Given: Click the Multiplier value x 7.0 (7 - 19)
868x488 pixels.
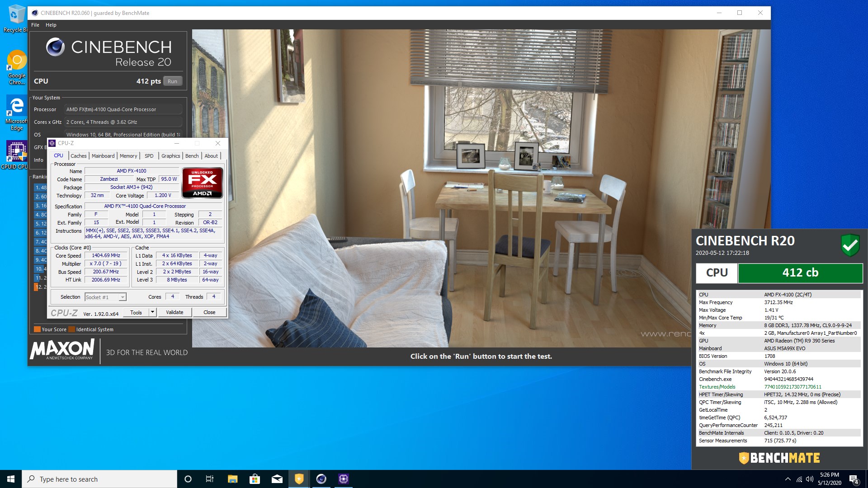Looking at the screenshot, I should [106, 264].
